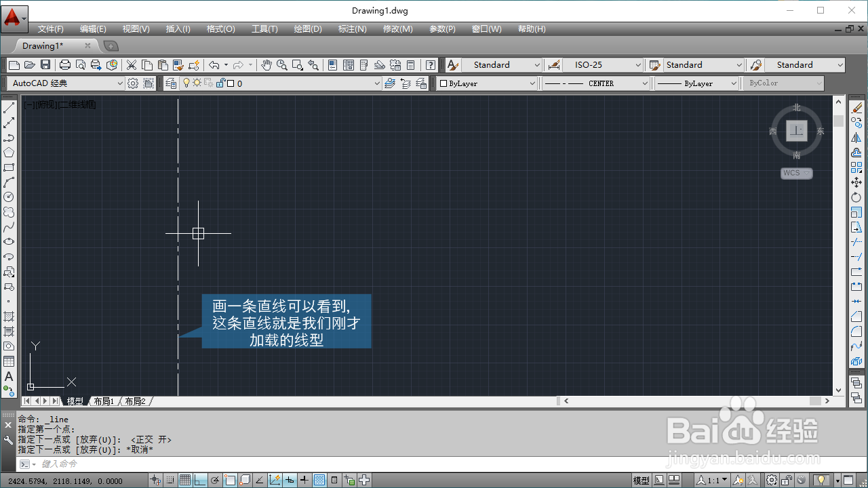Click the white layer color swatch
The image size is (868, 488).
231,83
